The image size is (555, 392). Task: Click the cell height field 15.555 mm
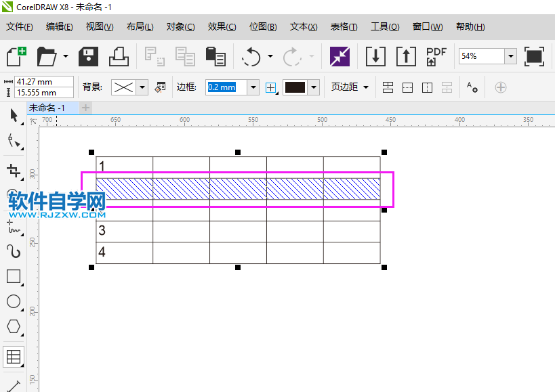click(44, 93)
